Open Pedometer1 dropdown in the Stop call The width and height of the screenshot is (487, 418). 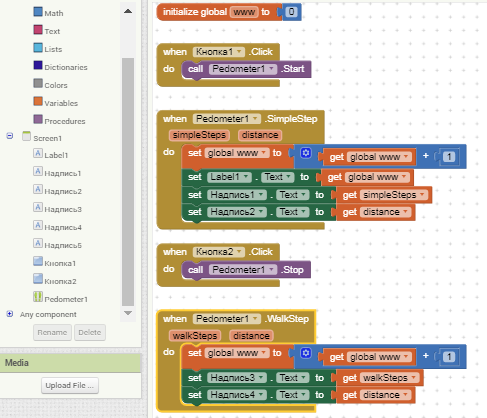(243, 270)
